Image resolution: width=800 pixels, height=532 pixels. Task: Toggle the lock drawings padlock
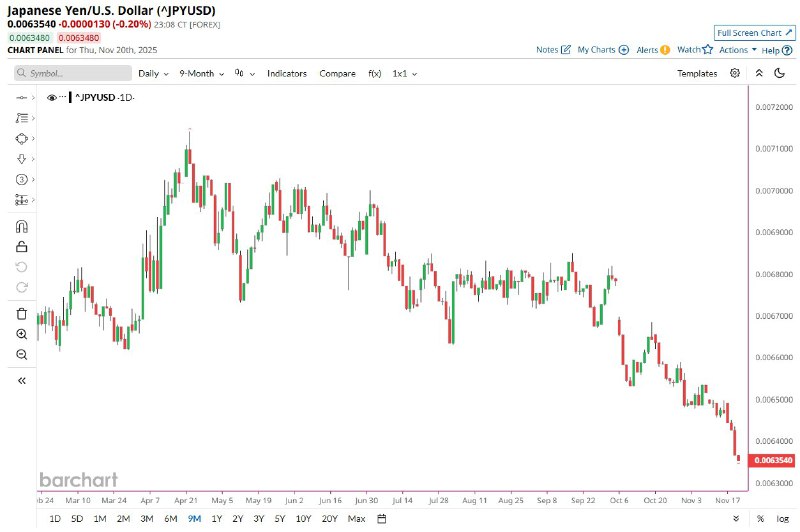coord(21,246)
